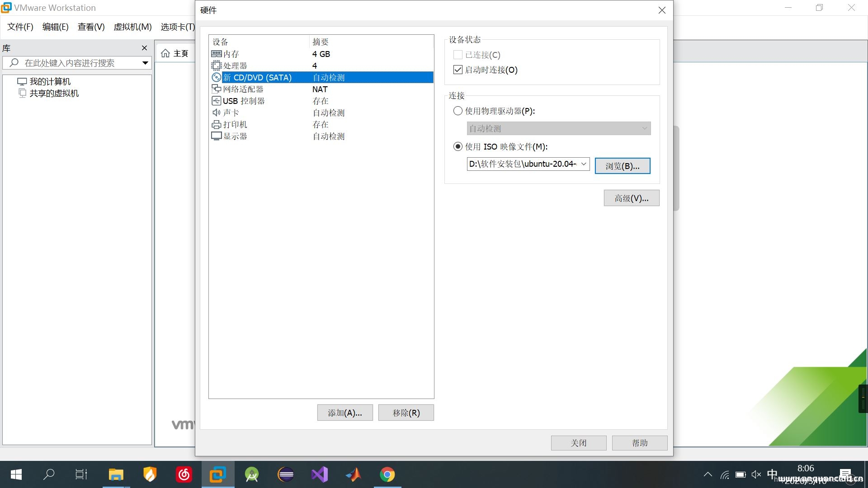
Task: Select the 声卡 device icon
Action: coord(217,113)
